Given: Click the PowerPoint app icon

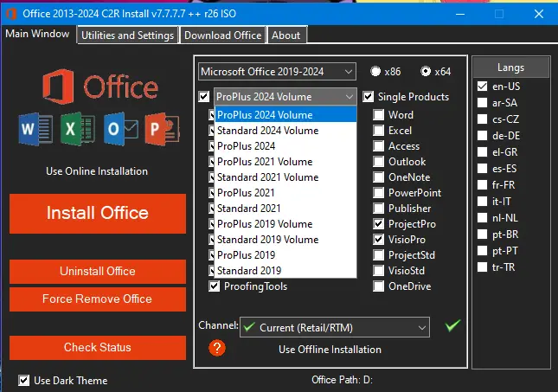Looking at the screenshot, I should point(163,129).
